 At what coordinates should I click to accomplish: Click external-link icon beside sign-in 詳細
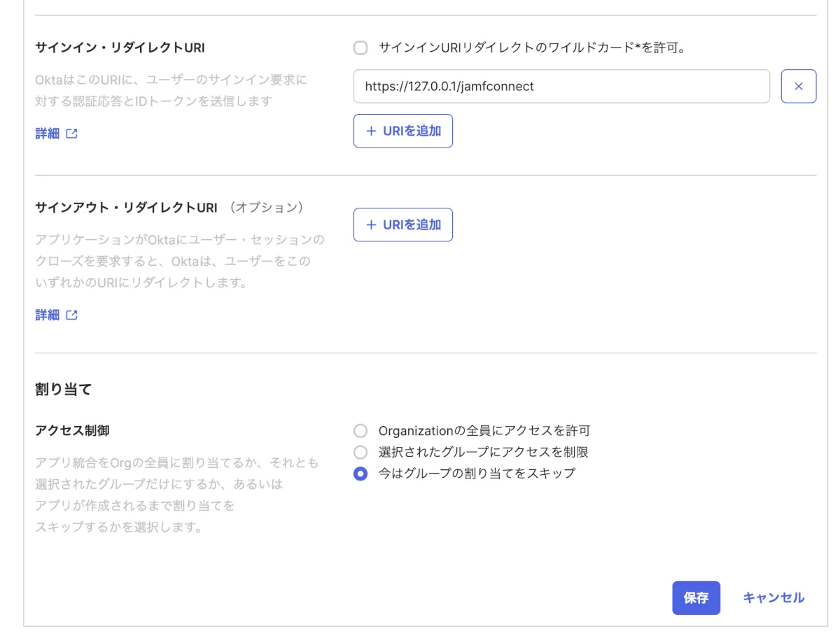71,134
